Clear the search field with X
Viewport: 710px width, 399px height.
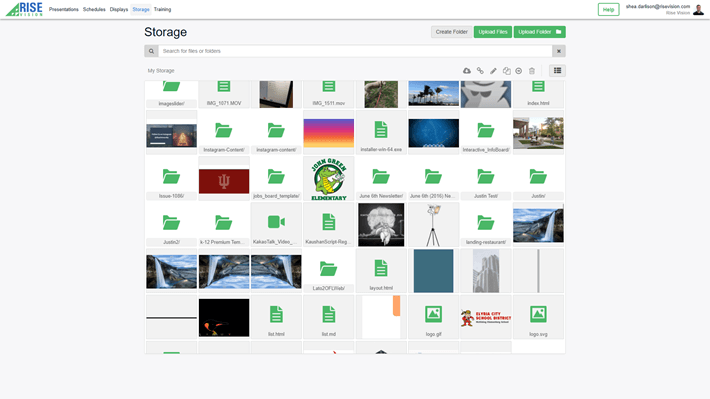(x=559, y=51)
